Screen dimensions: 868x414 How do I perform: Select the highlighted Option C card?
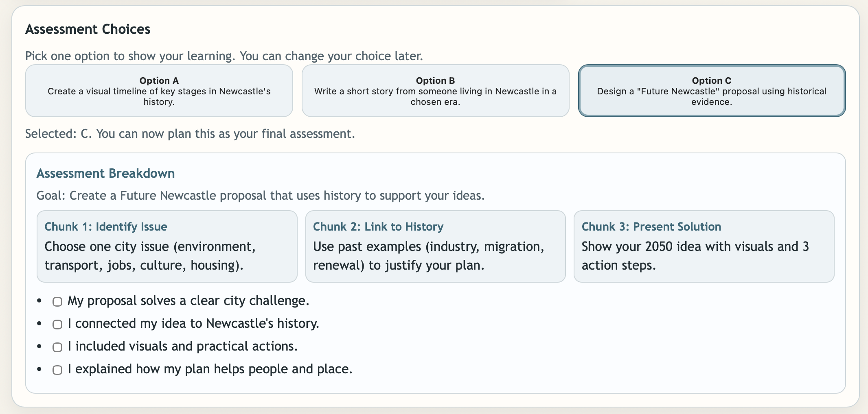[711, 90]
